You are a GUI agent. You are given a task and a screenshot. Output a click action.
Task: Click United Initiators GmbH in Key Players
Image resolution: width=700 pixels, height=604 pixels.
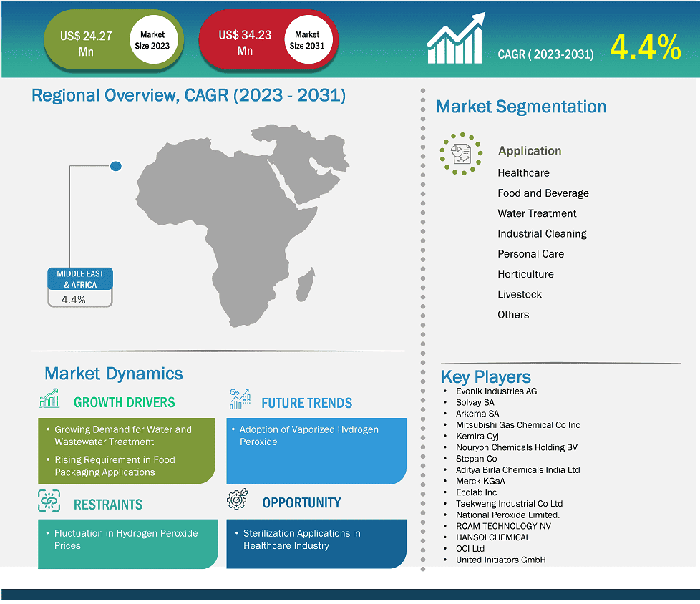pos(500,560)
